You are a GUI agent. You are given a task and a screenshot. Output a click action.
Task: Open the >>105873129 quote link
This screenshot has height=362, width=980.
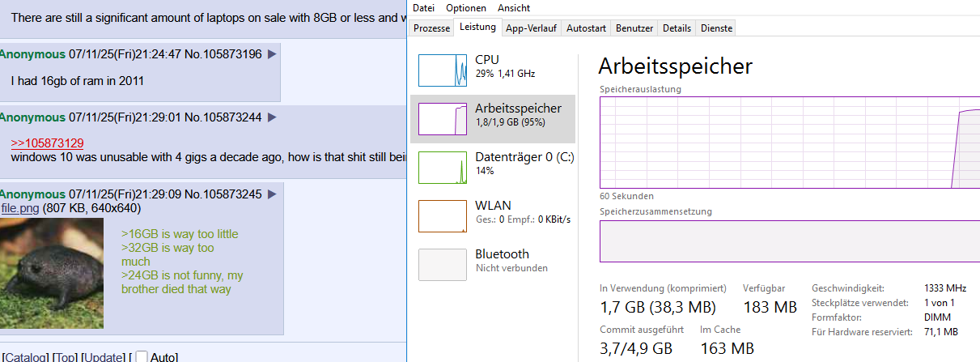coord(47,143)
